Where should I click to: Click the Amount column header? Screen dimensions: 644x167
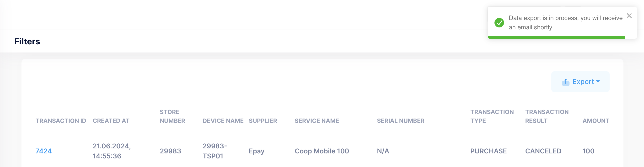pyautogui.click(x=596, y=121)
